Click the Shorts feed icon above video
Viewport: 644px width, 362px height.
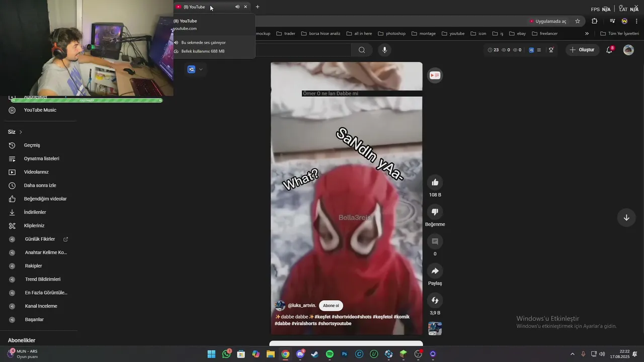coord(435,75)
